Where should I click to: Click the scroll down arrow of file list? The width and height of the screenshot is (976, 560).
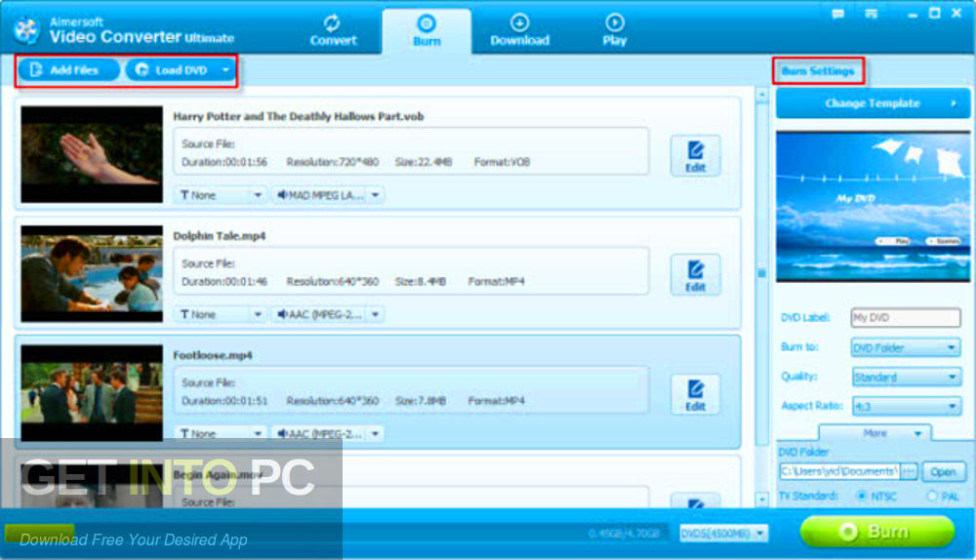762,499
